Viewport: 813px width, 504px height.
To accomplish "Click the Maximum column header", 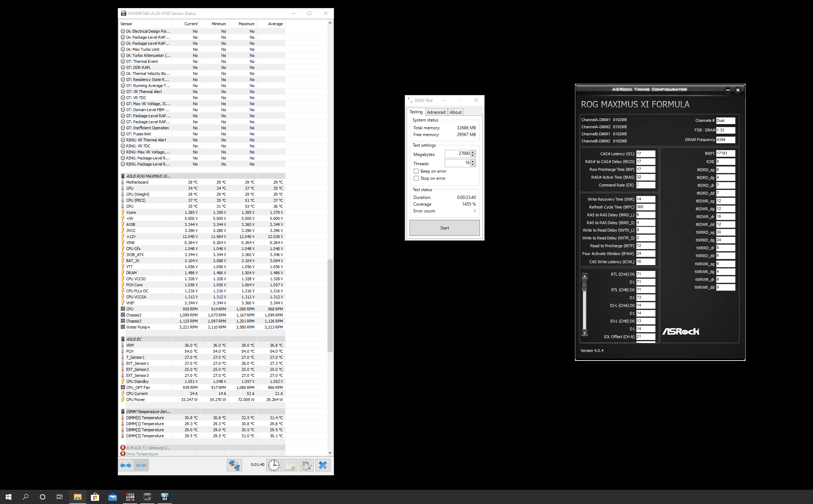I will click(243, 24).
